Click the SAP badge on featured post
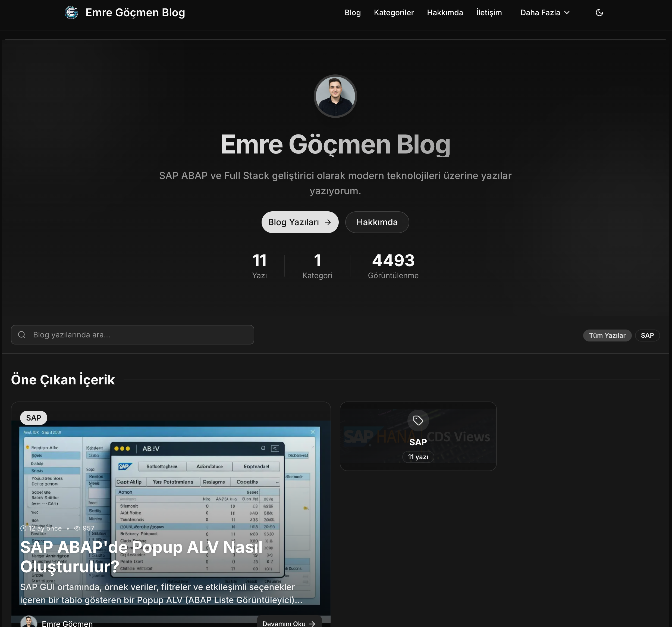The image size is (672, 627). (33, 418)
